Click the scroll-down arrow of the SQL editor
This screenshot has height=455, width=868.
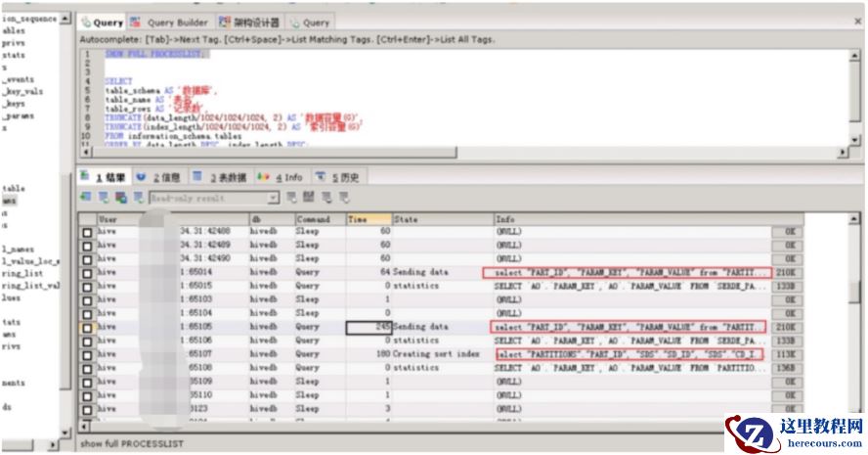(855, 140)
